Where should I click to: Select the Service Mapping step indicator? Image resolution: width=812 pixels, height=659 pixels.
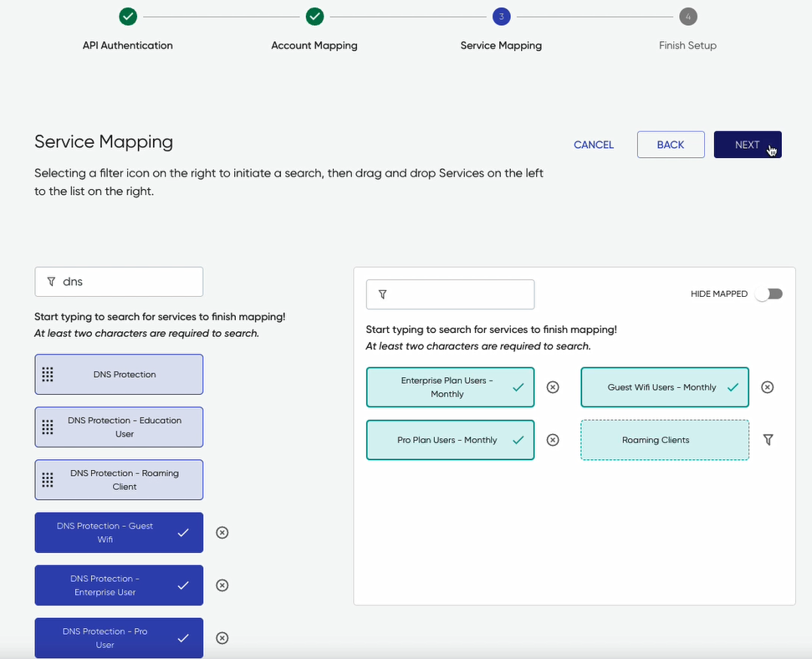pyautogui.click(x=501, y=16)
